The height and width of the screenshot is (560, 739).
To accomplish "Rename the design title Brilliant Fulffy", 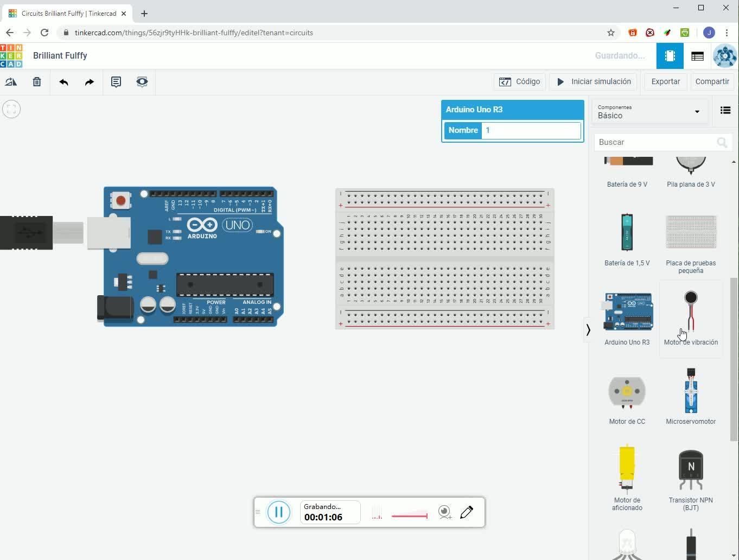I will point(60,55).
